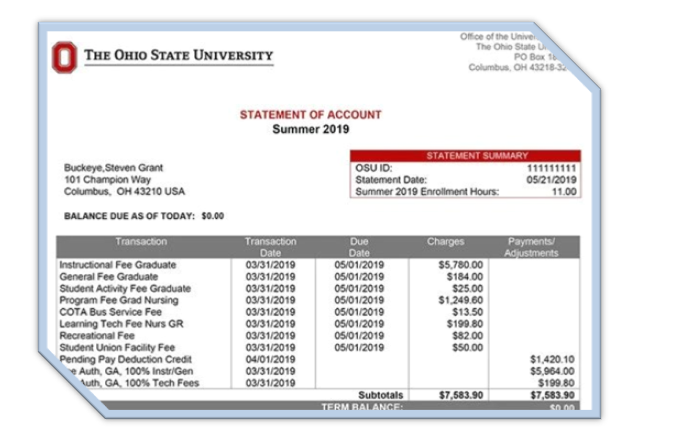The image size is (677, 440).
Task: Click the 'Charges' column header
Action: point(446,241)
